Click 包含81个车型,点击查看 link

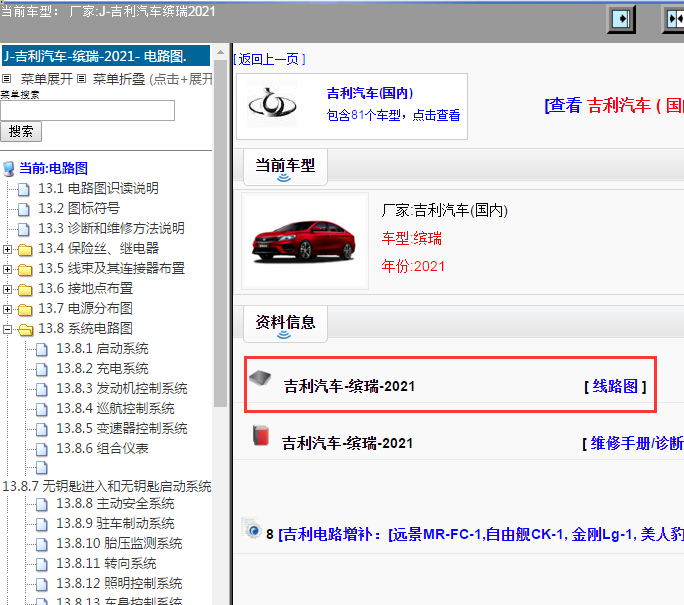pyautogui.click(x=393, y=116)
